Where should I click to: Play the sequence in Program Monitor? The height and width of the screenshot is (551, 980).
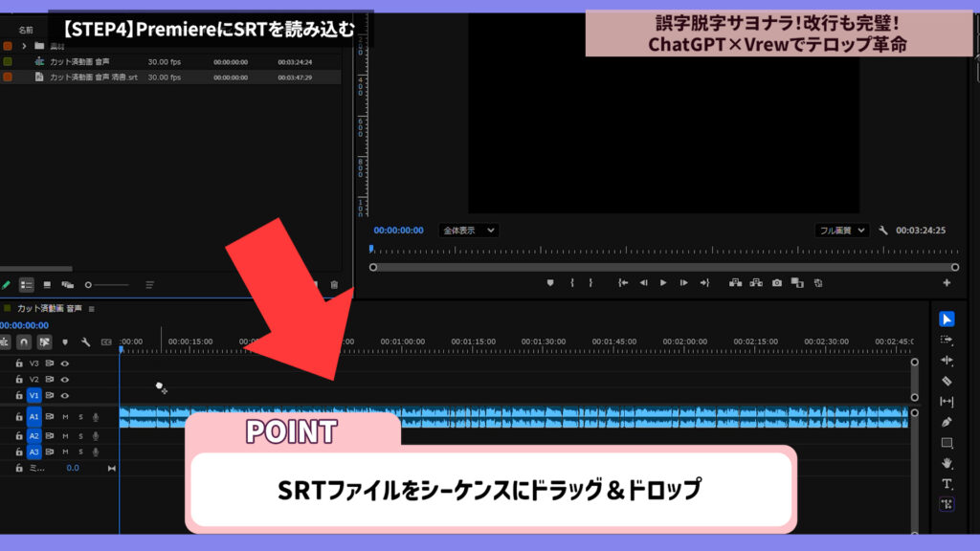(663, 283)
